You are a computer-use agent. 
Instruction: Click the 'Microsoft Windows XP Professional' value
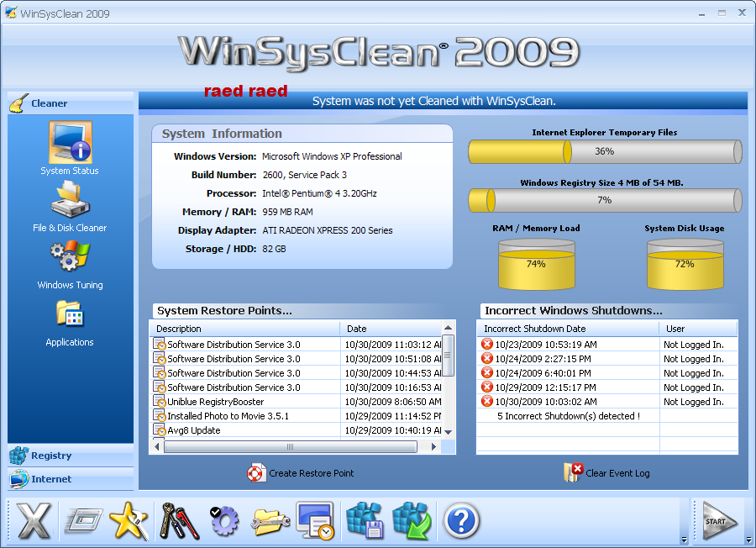tap(332, 156)
